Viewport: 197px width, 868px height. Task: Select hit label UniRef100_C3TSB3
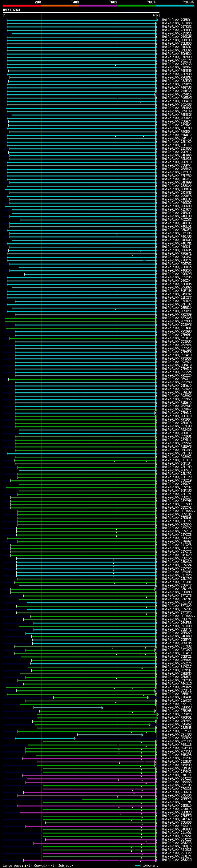point(176,504)
